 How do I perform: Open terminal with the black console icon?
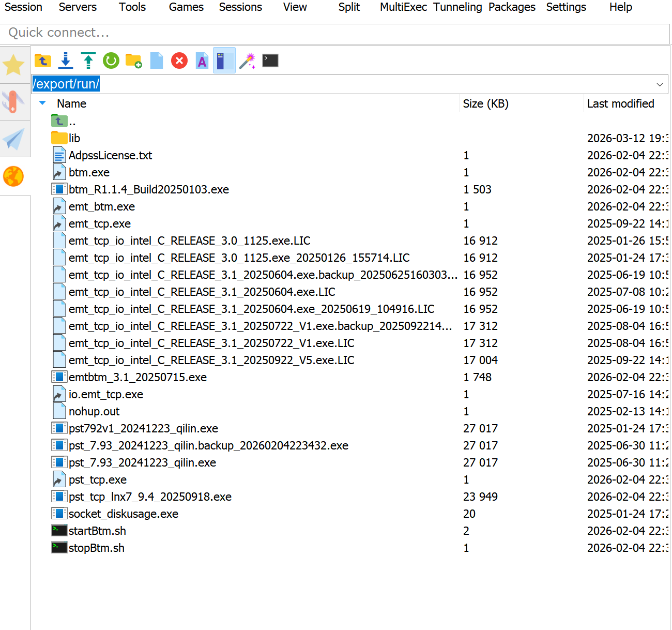(270, 61)
